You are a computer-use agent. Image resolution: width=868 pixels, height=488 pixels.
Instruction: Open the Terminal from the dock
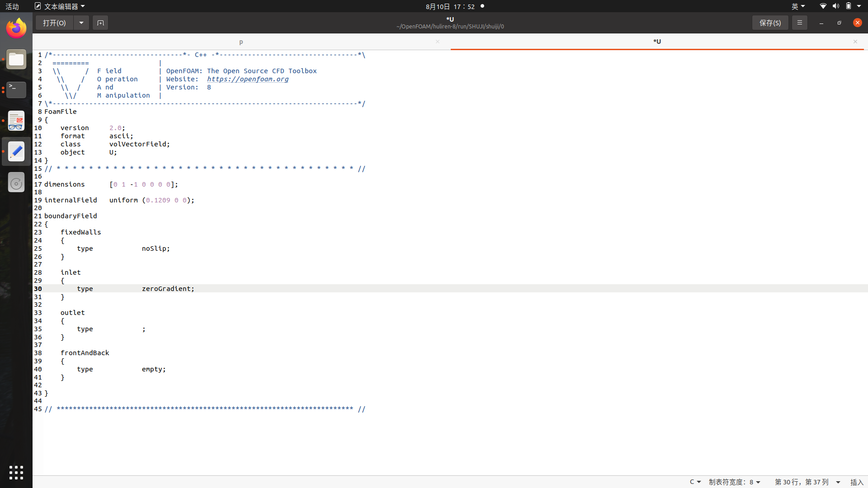click(16, 89)
